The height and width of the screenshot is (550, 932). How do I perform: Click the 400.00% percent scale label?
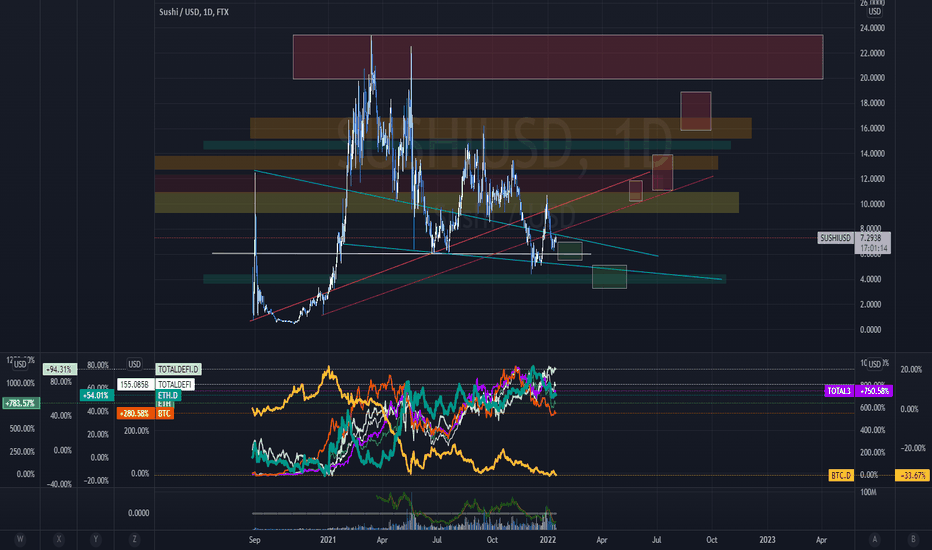click(873, 430)
